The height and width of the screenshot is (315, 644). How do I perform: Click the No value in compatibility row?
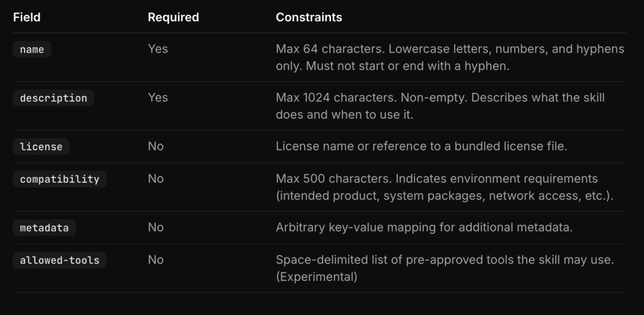pyautogui.click(x=156, y=178)
